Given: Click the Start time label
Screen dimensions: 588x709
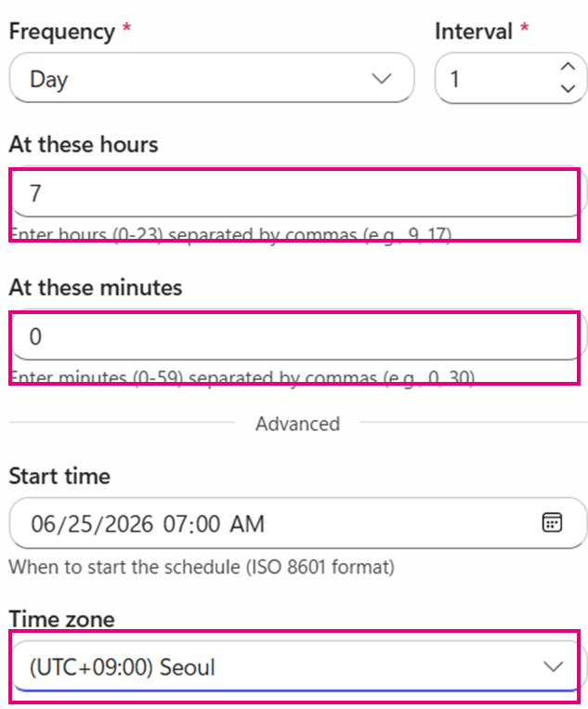Looking at the screenshot, I should click(59, 476).
